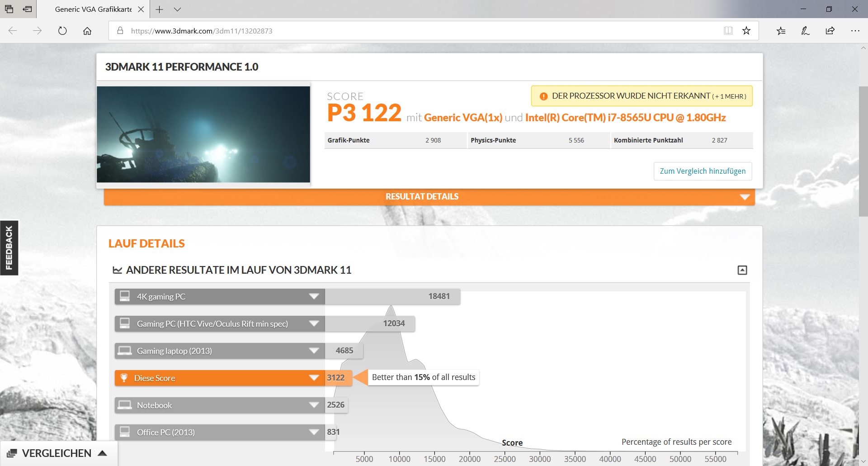
Task: Expand the 4K gaming PC row arrow
Action: click(x=314, y=296)
